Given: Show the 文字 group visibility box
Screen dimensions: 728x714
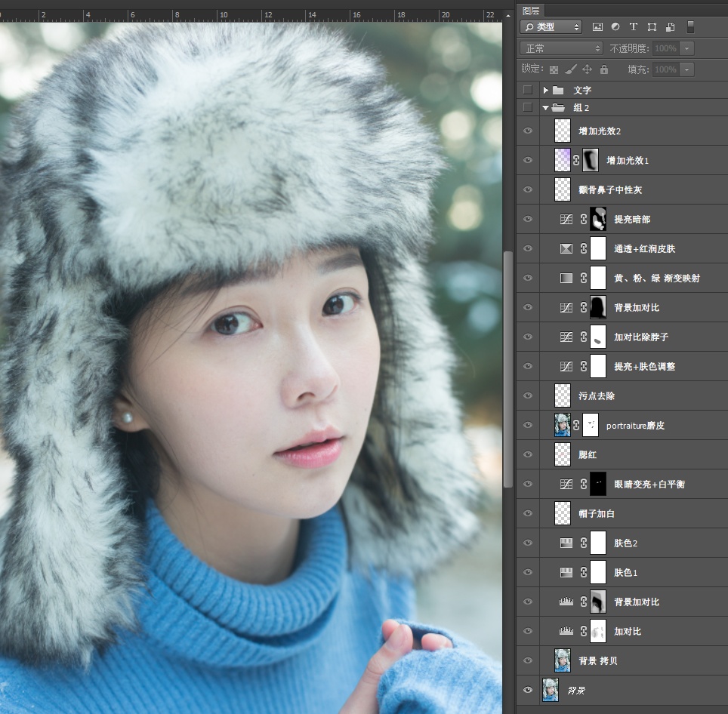Looking at the screenshot, I should [527, 90].
